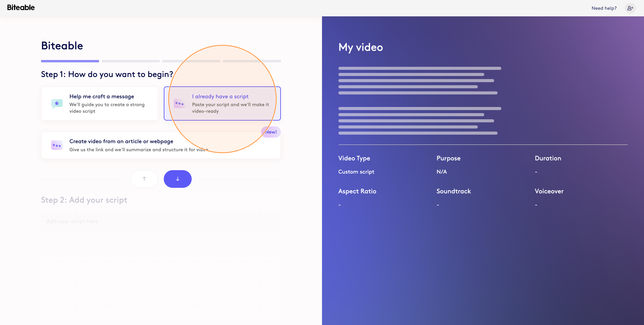644x325 pixels.
Task: Click the dots bubble icon on article card
Action: click(57, 145)
